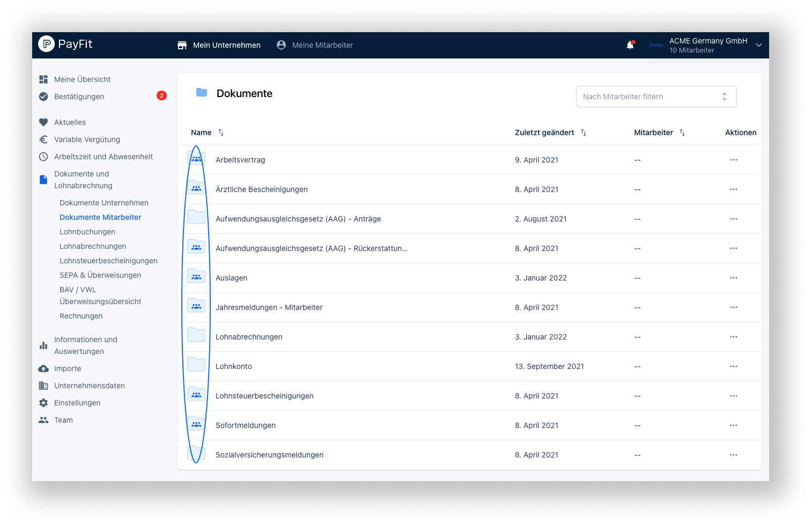Image resolution: width=812 pixels, height=524 pixels.
Task: Open the Sofortmeldungen folder icon
Action: coord(196,424)
